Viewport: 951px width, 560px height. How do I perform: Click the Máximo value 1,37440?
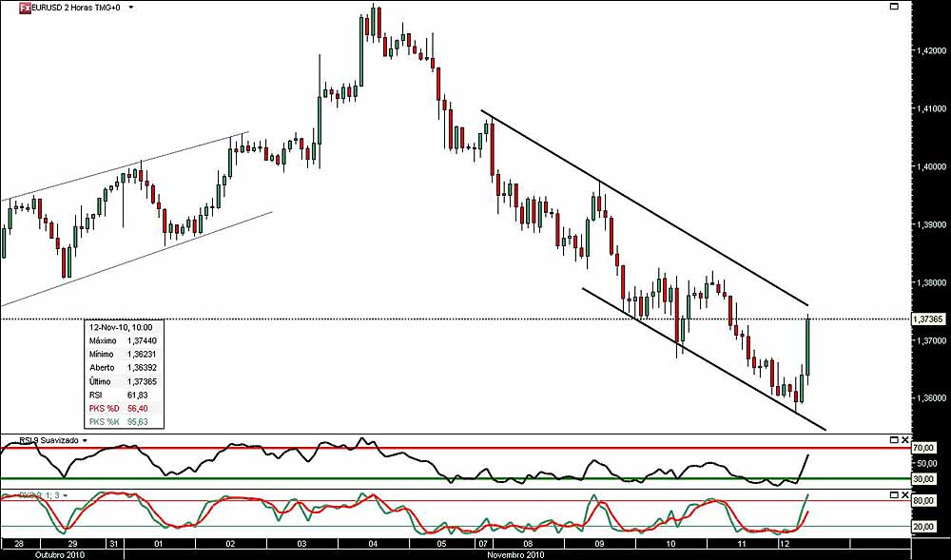(x=140, y=341)
